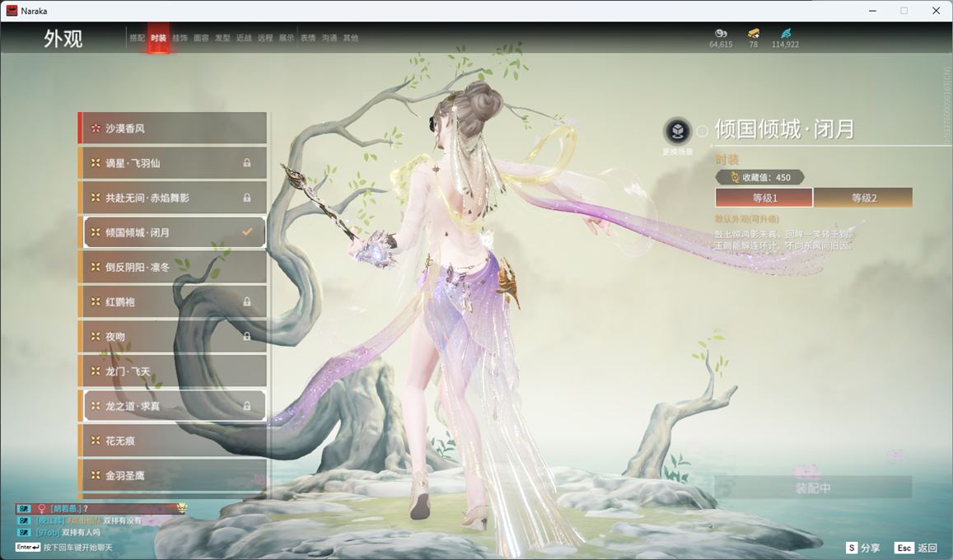Viewport: 953px width, 560px height.
Task: Select the 谪星·飞羽仙 outfit
Action: pos(173,163)
